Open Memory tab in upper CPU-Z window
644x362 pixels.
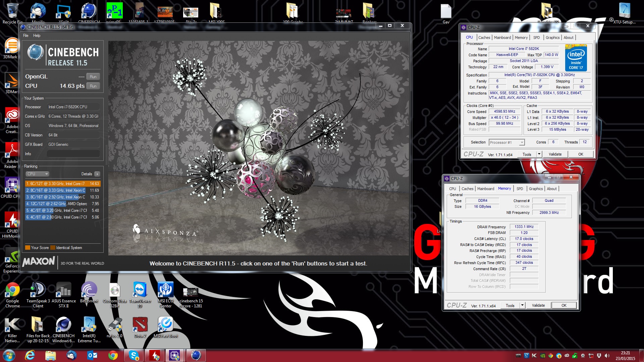click(521, 38)
